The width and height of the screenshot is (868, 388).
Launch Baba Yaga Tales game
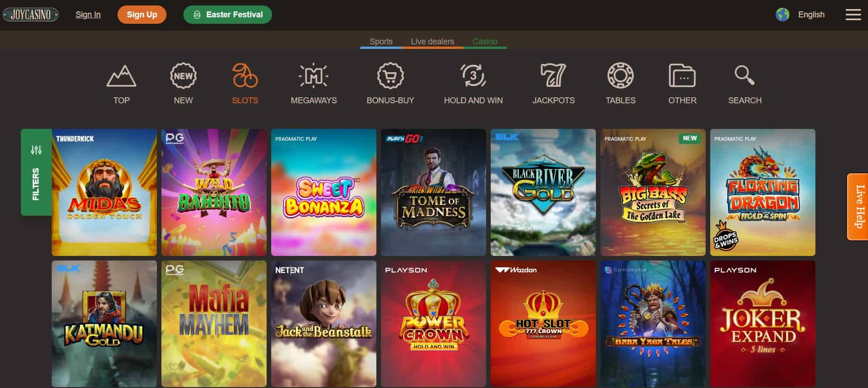(653, 324)
